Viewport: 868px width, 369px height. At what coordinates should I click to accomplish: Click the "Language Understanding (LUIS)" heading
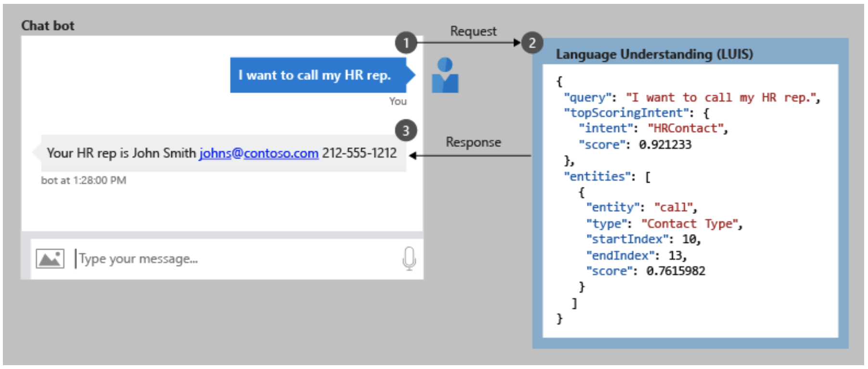point(654,54)
